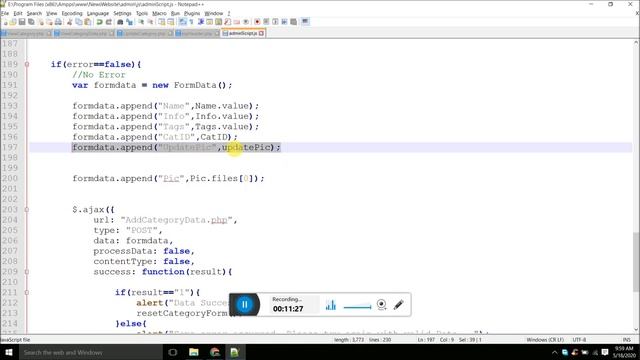Click the pen annotation icon in the recorder bar
The height and width of the screenshot is (360, 640).
coord(398,304)
